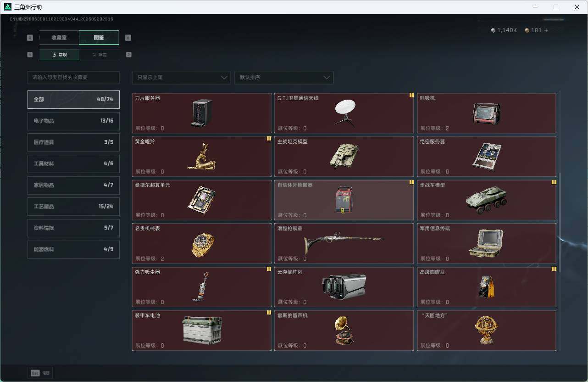Click the 呼吸机 展位等级：2 text
This screenshot has height=382, width=588.
point(434,129)
